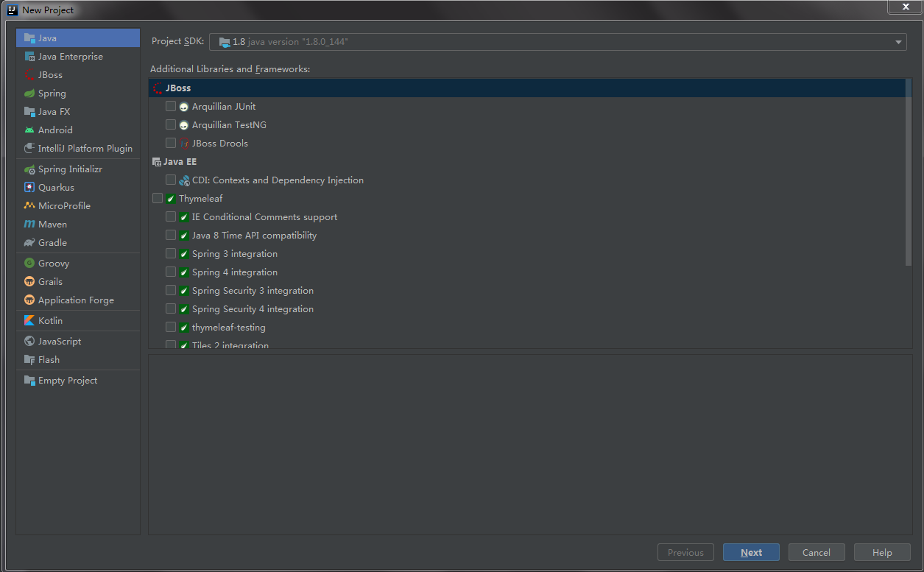924x572 pixels.
Task: Click the Spring Initializr label
Action: point(70,169)
